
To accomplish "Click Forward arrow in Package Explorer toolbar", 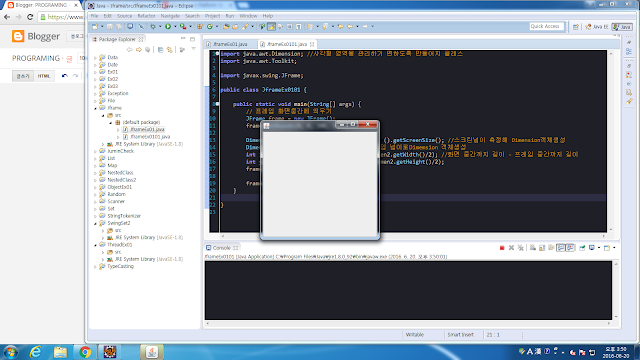I will pos(139,50).
